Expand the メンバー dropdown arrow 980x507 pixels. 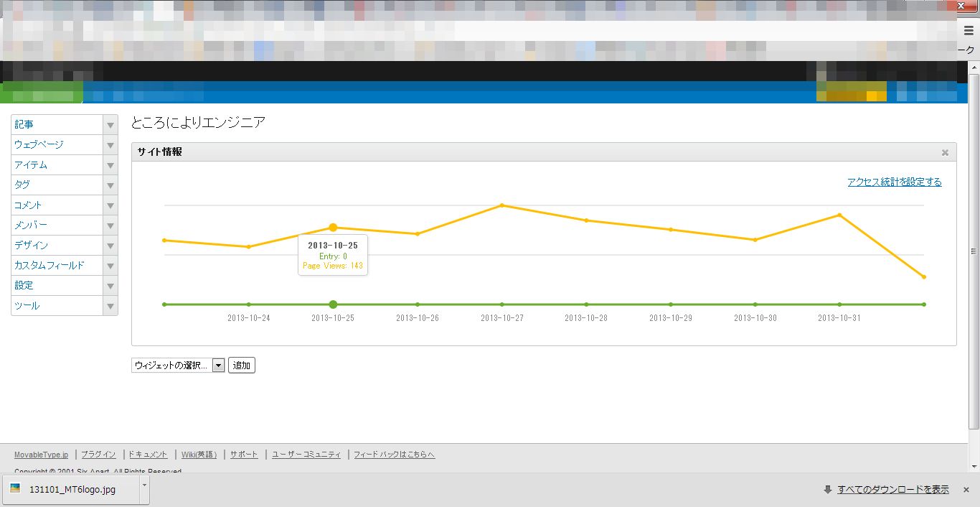coord(110,225)
